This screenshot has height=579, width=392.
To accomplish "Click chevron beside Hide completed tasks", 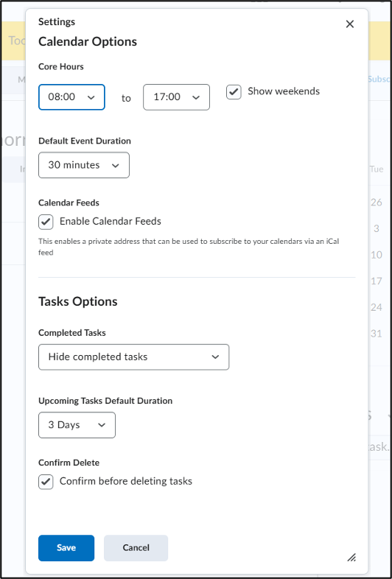I will click(x=215, y=357).
